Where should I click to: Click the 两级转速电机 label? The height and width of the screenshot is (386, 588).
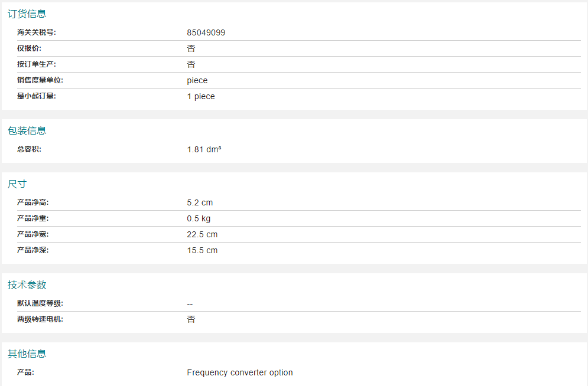pyautogui.click(x=40, y=319)
